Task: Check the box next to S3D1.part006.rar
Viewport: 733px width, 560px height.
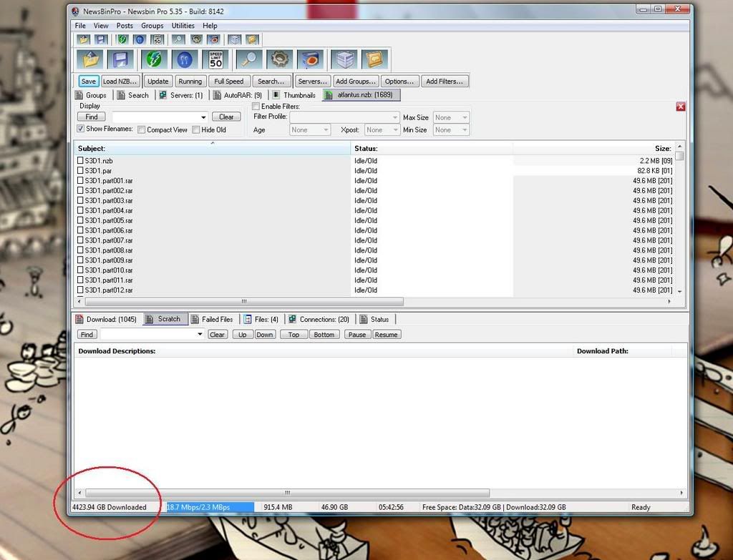Action: (80, 230)
